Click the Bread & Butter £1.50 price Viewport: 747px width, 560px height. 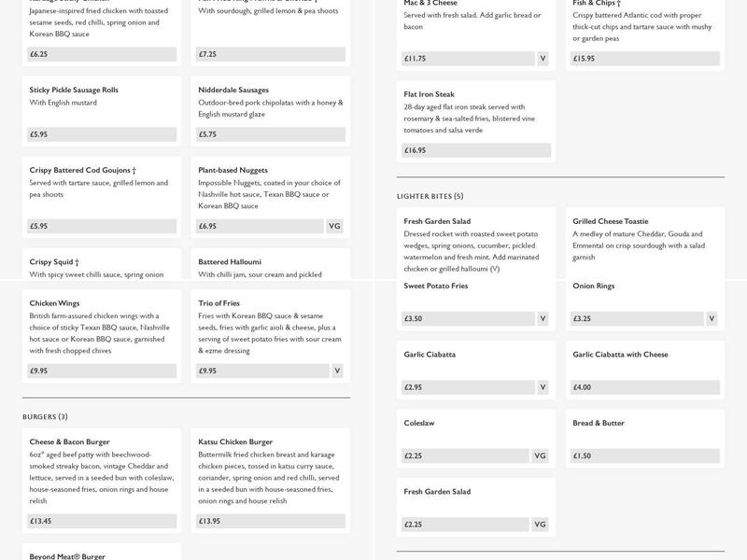[644, 456]
